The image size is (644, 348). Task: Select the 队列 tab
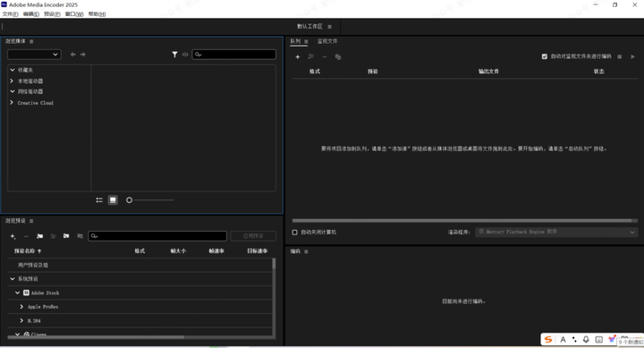pos(295,41)
